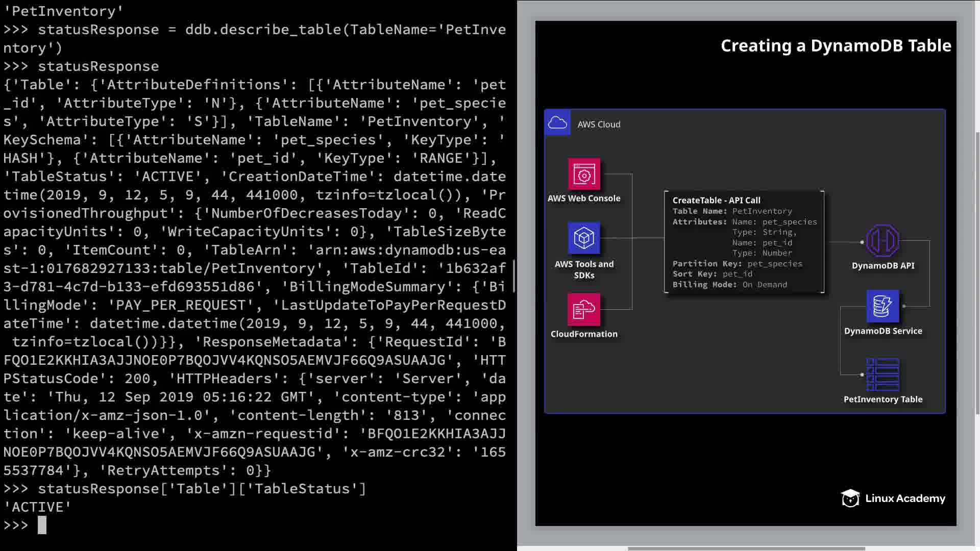Screen dimensions: 980x551
Task: Click the bottom horizontal scrollbar thumb
Action: [x=745, y=549]
